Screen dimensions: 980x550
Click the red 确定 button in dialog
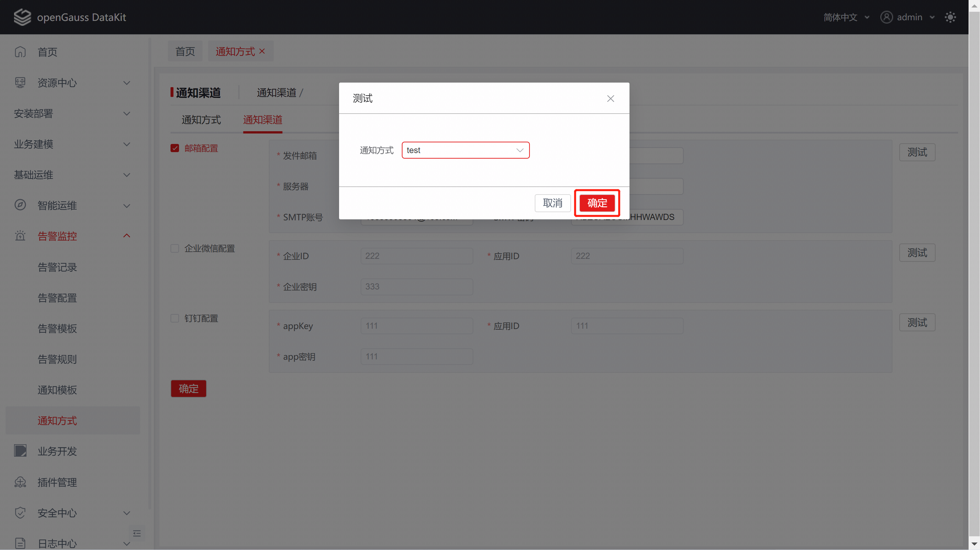[x=597, y=203]
